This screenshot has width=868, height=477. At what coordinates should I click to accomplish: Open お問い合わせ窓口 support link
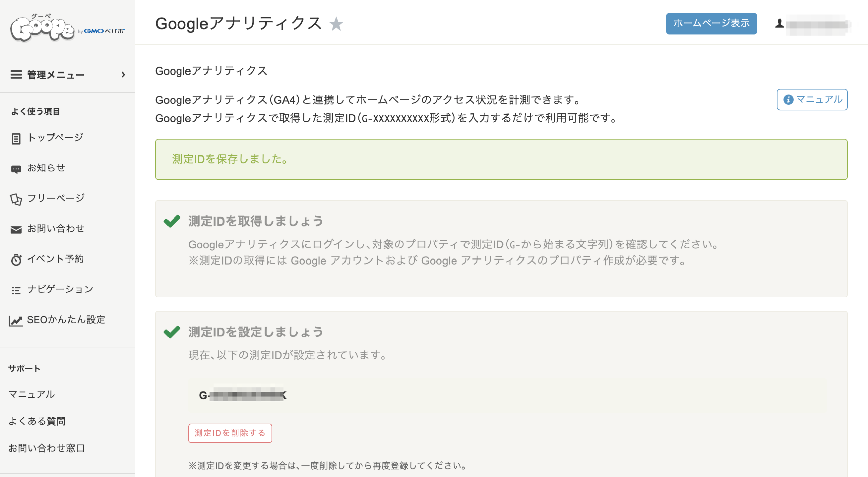[47, 448]
